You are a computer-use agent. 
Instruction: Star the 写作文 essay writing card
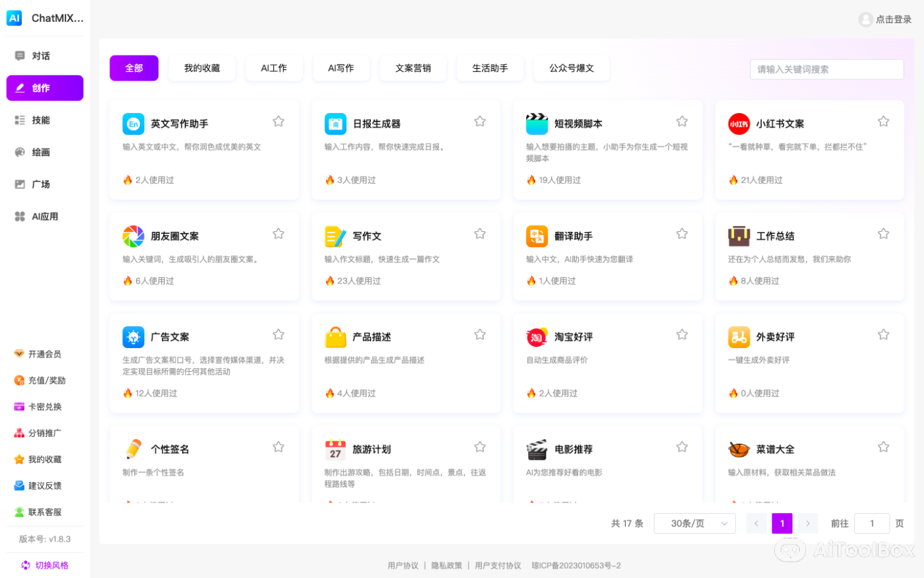click(x=480, y=233)
